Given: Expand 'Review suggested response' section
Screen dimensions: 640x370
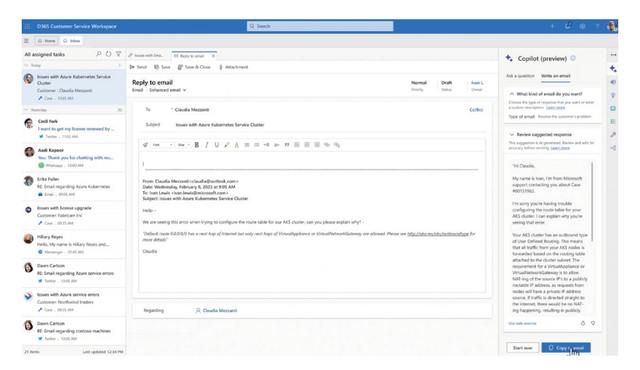Looking at the screenshot, I should click(511, 134).
